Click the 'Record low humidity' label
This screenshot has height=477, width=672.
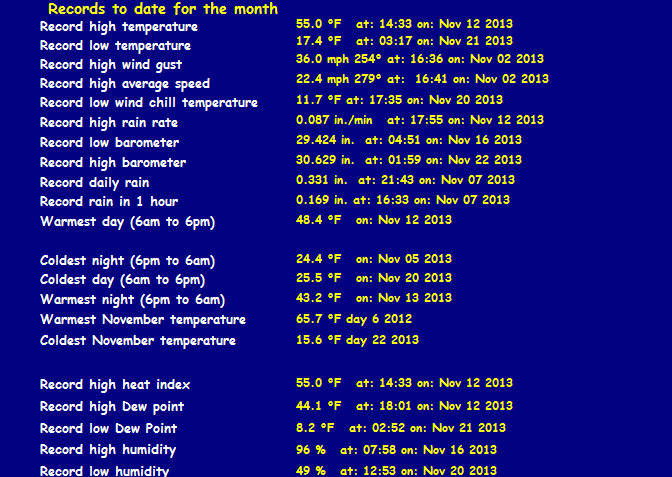coord(105,471)
